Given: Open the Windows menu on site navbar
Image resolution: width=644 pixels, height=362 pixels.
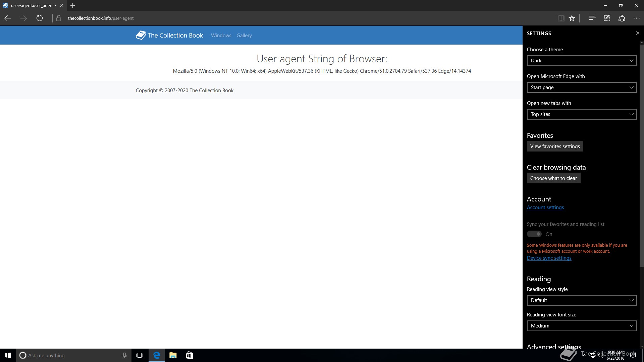Looking at the screenshot, I should point(221,36).
